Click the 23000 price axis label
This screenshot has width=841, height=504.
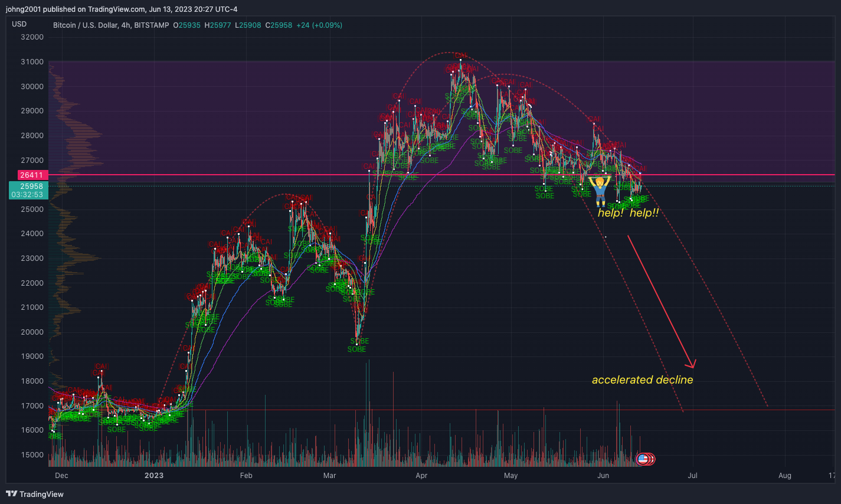click(32, 258)
